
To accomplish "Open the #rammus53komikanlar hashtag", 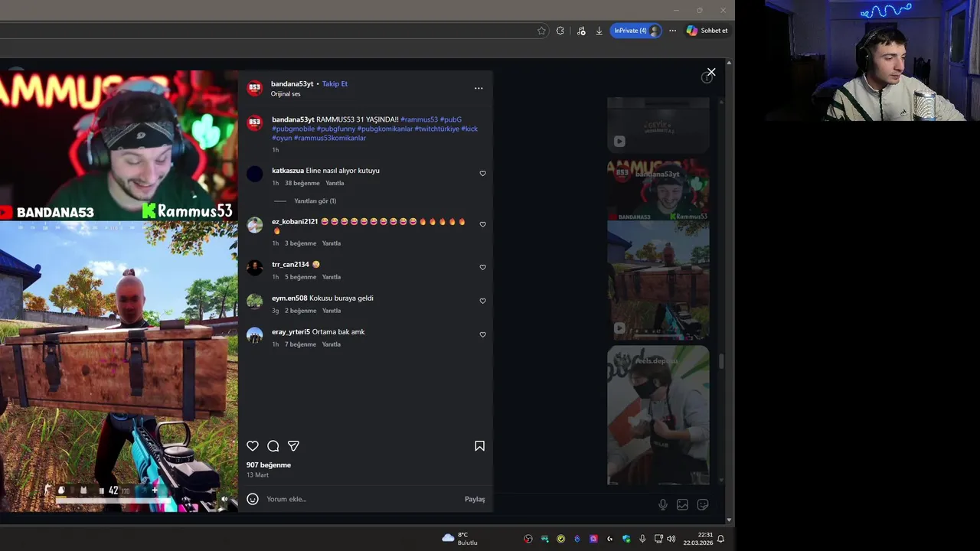I will (330, 138).
